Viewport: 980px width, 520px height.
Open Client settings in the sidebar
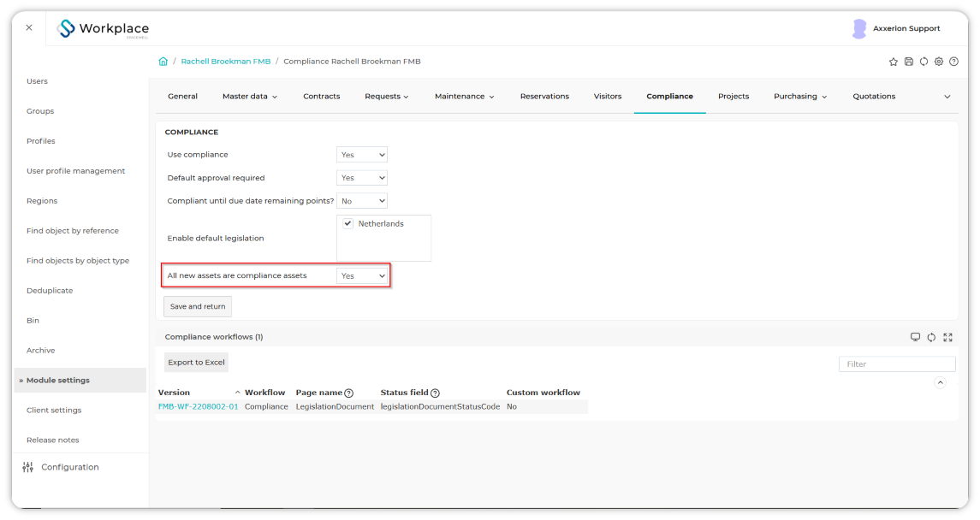coord(54,411)
